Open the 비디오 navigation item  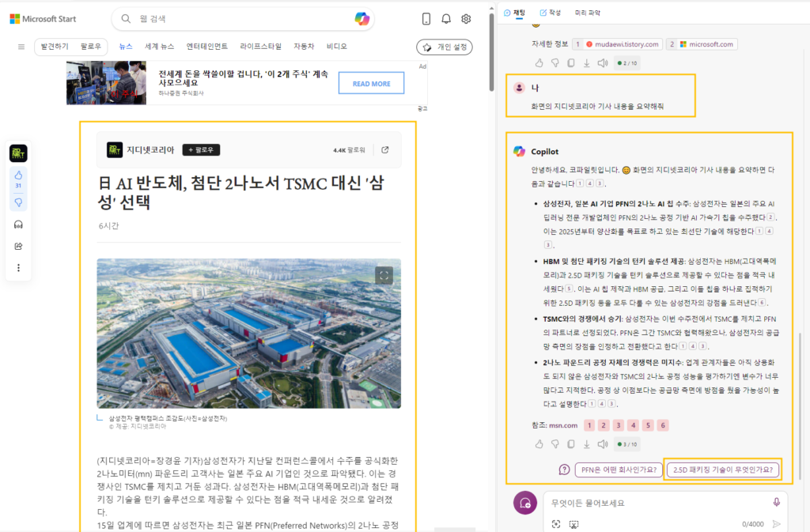click(336, 47)
